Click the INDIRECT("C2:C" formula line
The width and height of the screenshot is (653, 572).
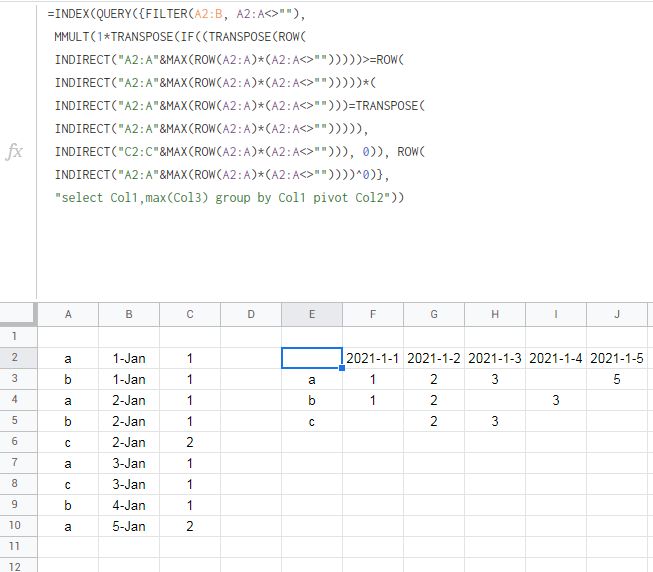tap(239, 152)
